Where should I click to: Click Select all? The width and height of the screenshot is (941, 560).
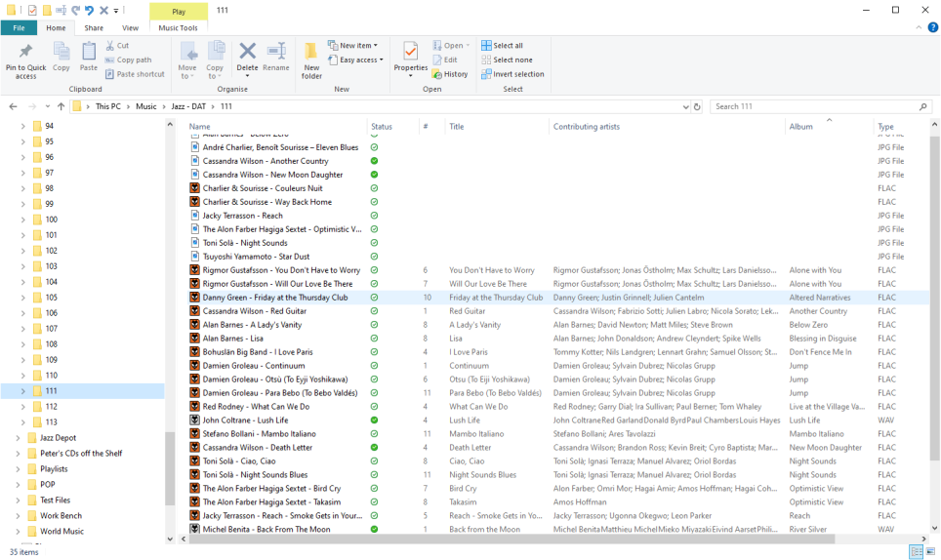(503, 46)
